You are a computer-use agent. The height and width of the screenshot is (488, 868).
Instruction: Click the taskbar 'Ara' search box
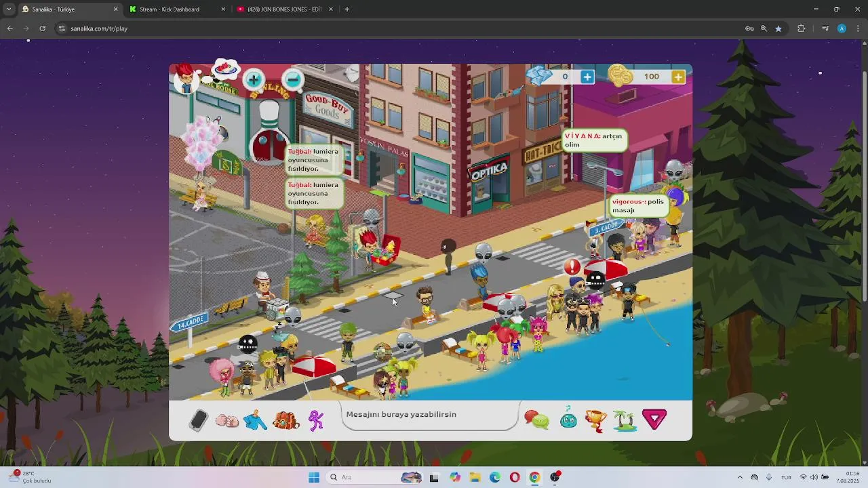(x=374, y=477)
